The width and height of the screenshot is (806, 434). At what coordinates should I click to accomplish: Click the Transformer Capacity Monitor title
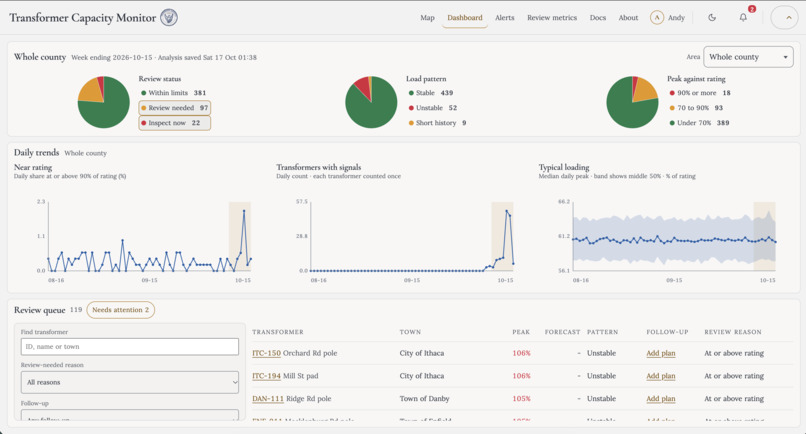pos(82,17)
